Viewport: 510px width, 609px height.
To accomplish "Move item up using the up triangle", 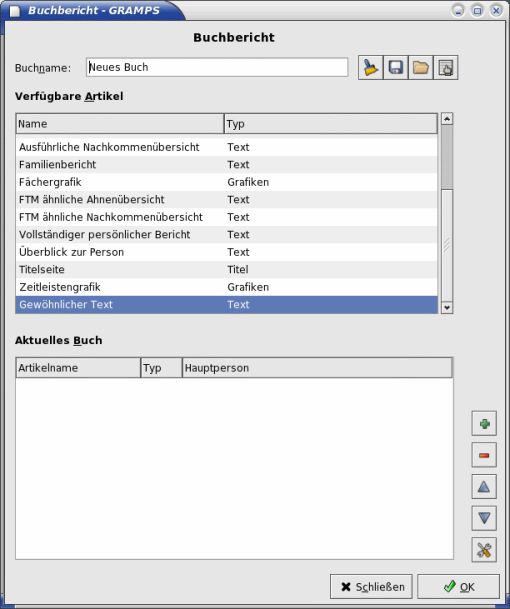I will point(484,486).
